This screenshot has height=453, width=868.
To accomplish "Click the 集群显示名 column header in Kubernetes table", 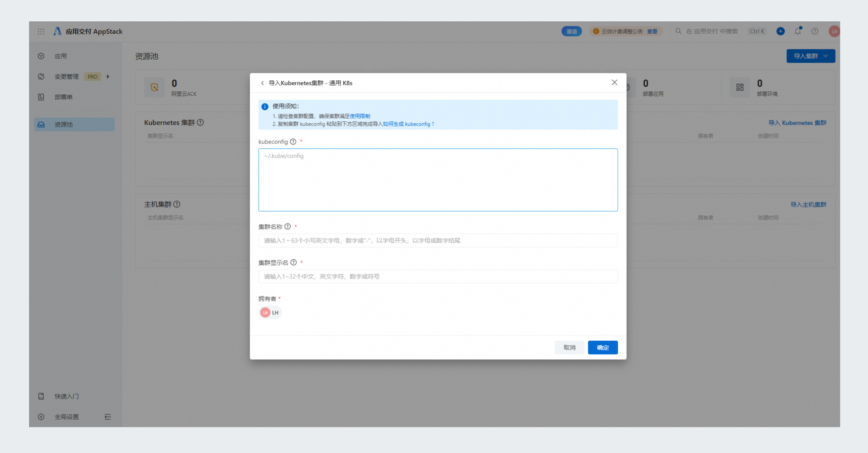I will tap(160, 136).
